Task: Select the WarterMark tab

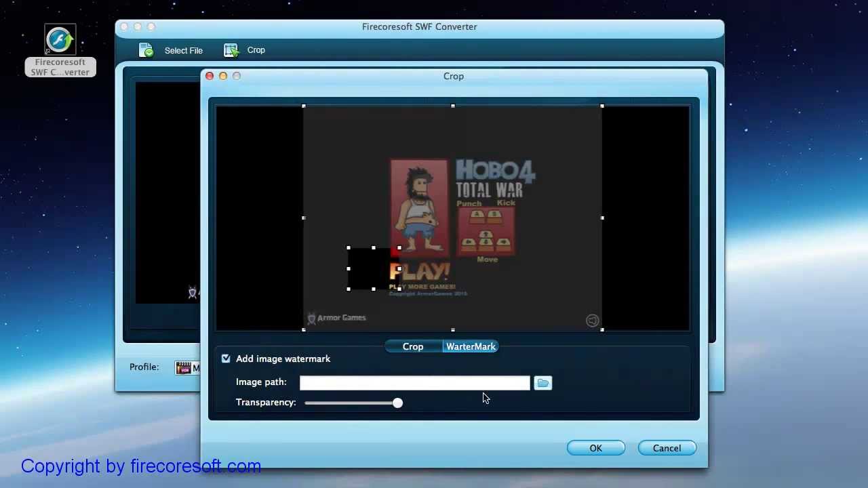Action: coord(471,346)
